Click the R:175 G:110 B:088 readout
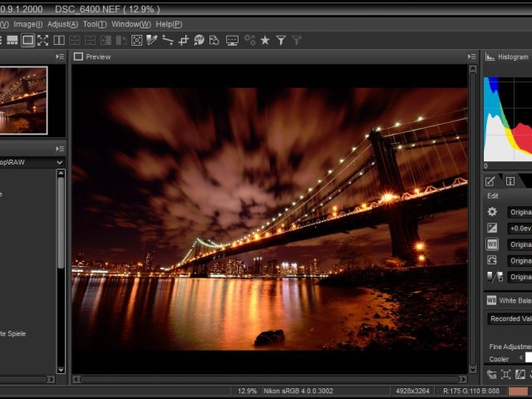532x399 pixels. pos(471,391)
